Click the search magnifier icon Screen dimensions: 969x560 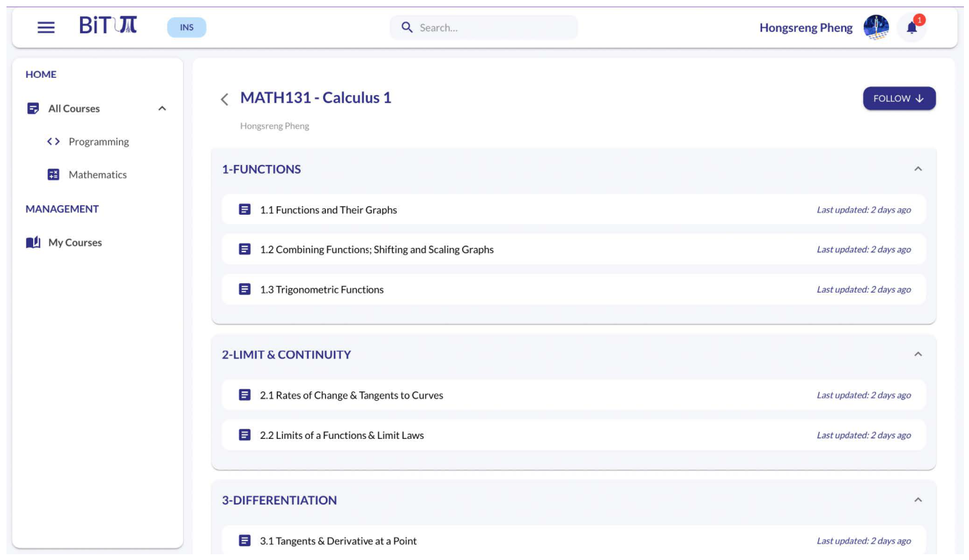(407, 27)
